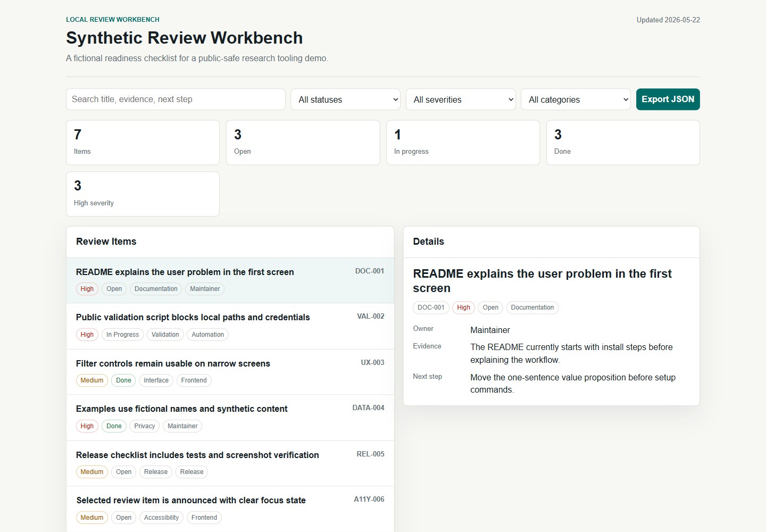Click the Privacy tag in the list
This screenshot has width=766, height=532.
(x=145, y=426)
